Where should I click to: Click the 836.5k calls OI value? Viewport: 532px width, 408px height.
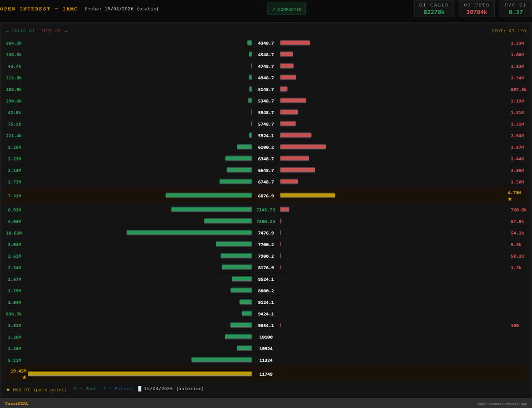tap(14, 314)
